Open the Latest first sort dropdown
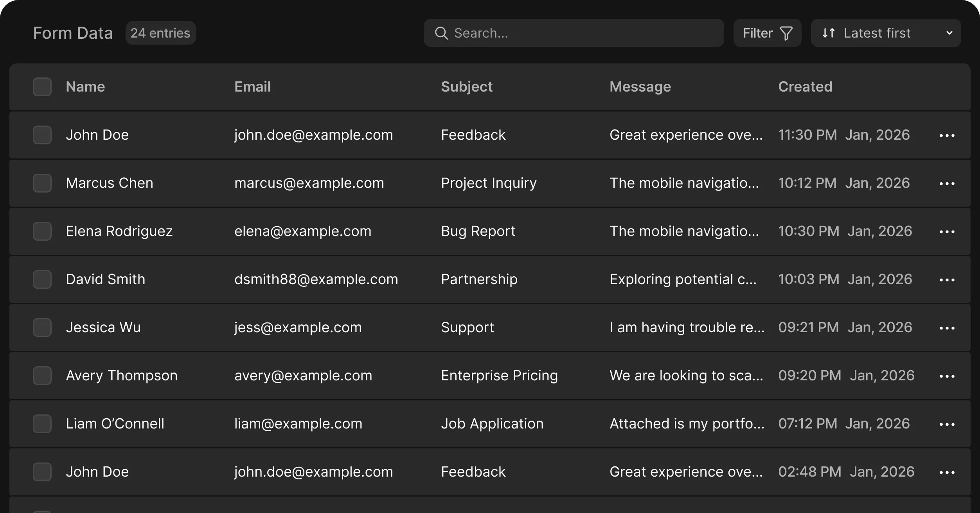 (x=886, y=33)
